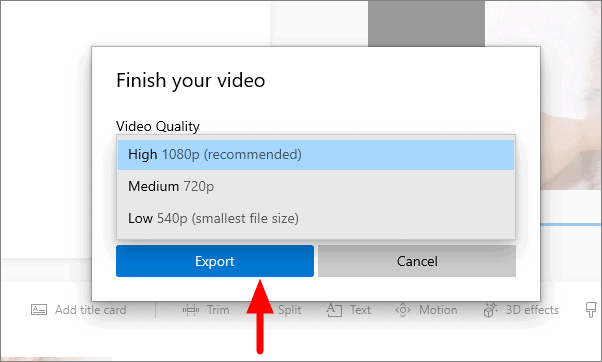Image resolution: width=602 pixels, height=362 pixels.
Task: Select the Add title card label
Action: tap(91, 310)
